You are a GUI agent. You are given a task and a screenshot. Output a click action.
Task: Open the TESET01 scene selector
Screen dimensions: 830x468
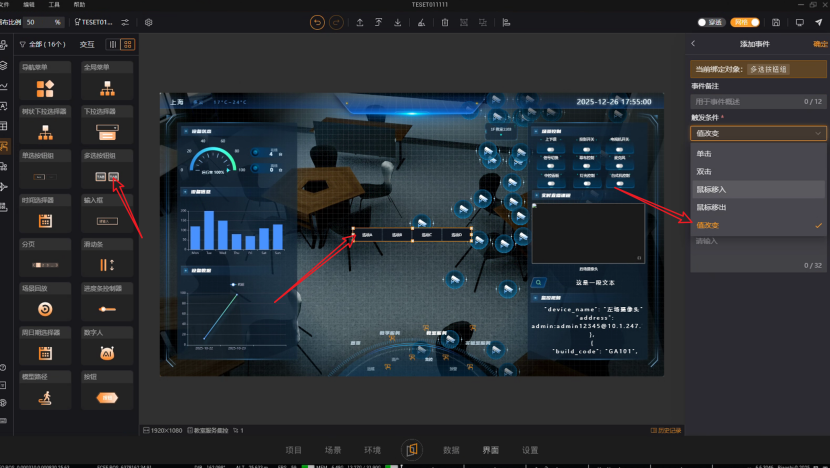pos(94,22)
